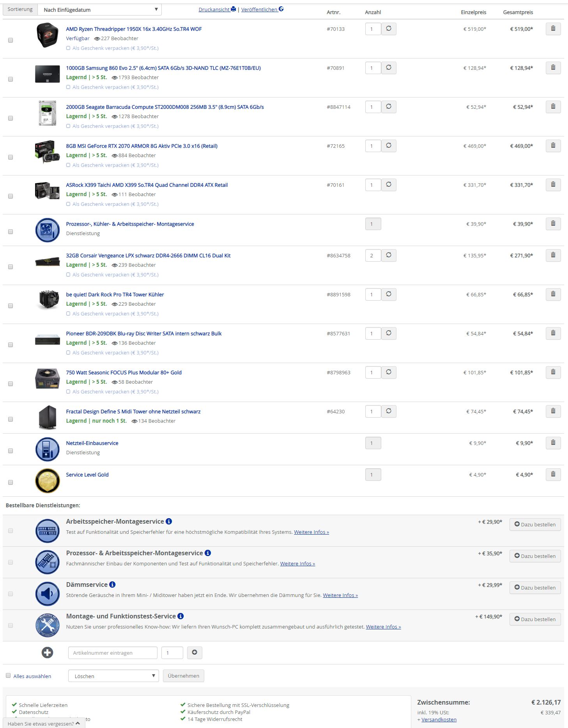This screenshot has width=568, height=728.
Task: Trash the Corsair Vengeance LPX RAM item
Action: click(553, 255)
